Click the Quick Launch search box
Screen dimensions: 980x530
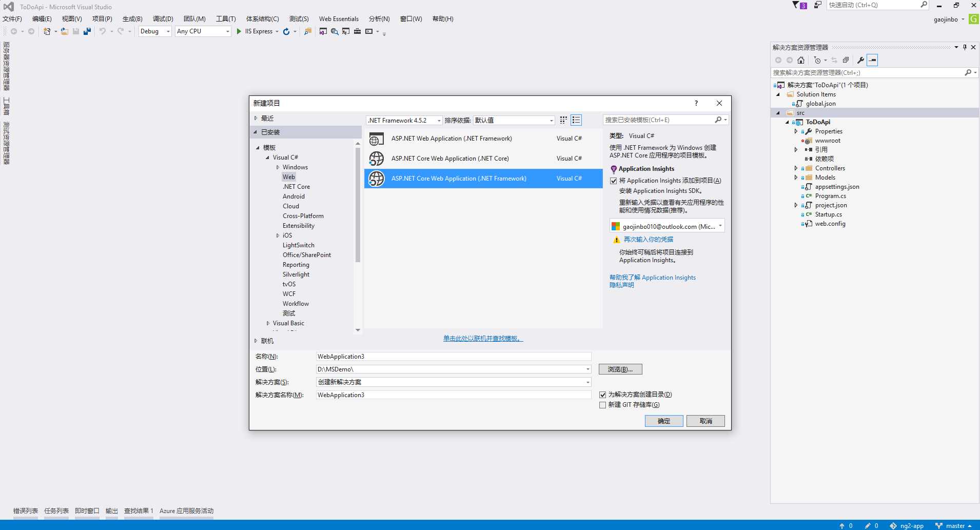click(x=878, y=5)
